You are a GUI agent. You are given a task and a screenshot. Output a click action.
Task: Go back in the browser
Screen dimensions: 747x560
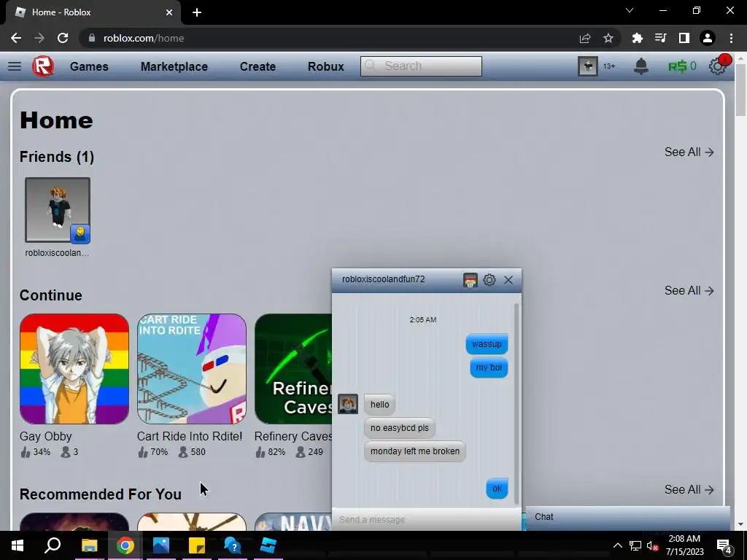tap(16, 38)
